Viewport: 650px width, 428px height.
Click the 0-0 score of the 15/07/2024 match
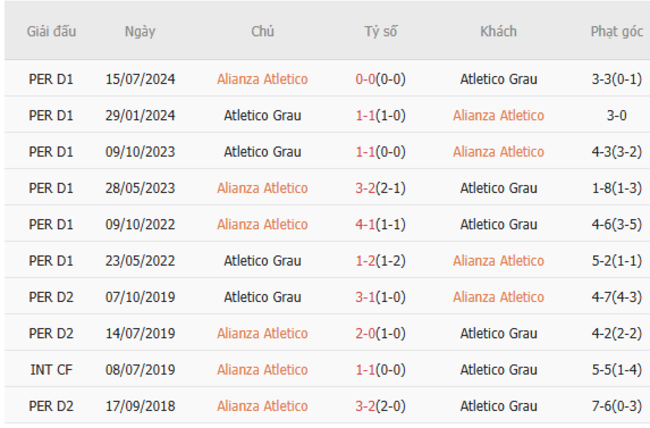tap(366, 79)
